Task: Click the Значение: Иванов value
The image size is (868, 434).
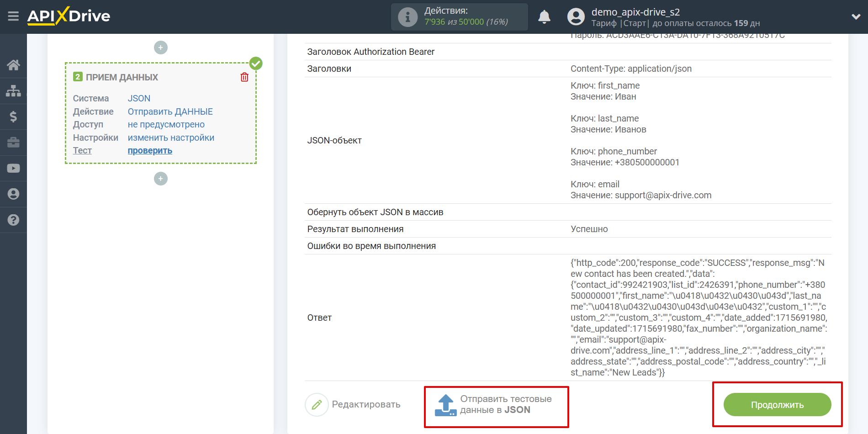Action: [609, 129]
